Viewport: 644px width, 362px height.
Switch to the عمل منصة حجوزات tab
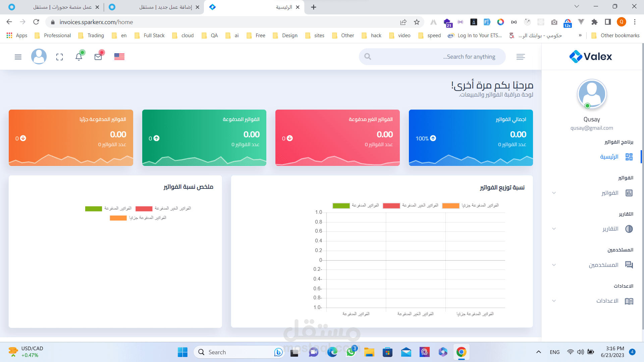pyautogui.click(x=54, y=7)
